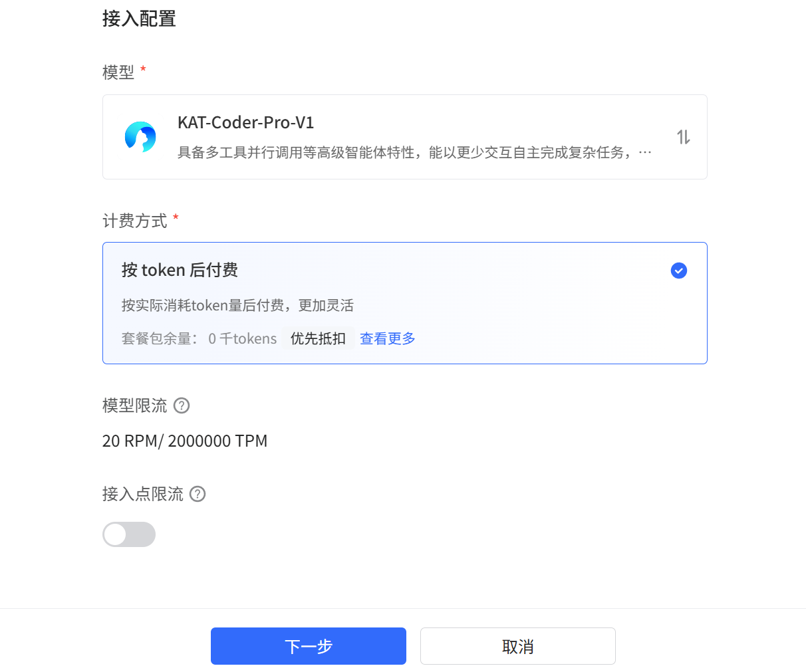The height and width of the screenshot is (672, 806).
Task: Click the blue checkmark on billing card
Action: tap(678, 271)
